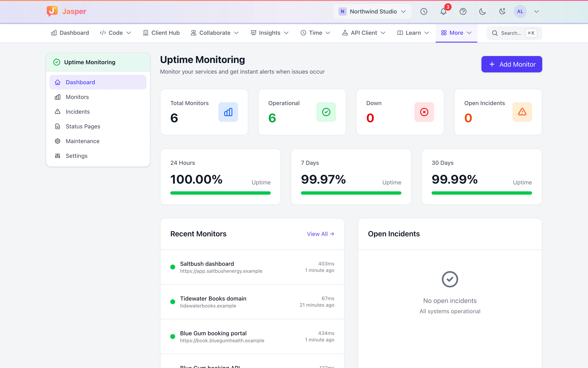
Task: Click the 30 Days uptime progress bar
Action: [x=482, y=193]
